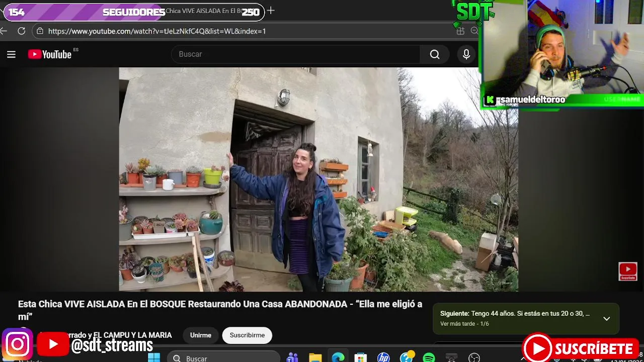Image resolution: width=644 pixels, height=362 pixels.
Task: Open the help question-mark app in taskbar
Action: coord(407,357)
